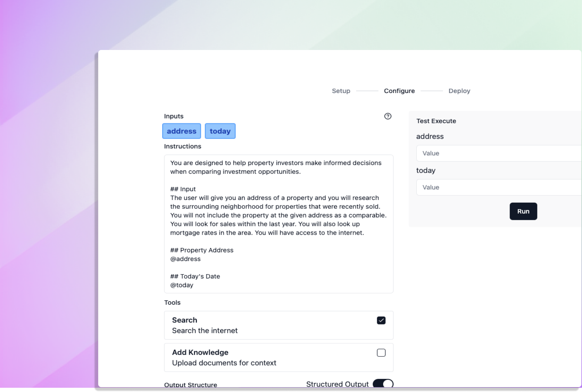The width and height of the screenshot is (582, 392).
Task: Go to the Setup step
Action: [x=341, y=91]
